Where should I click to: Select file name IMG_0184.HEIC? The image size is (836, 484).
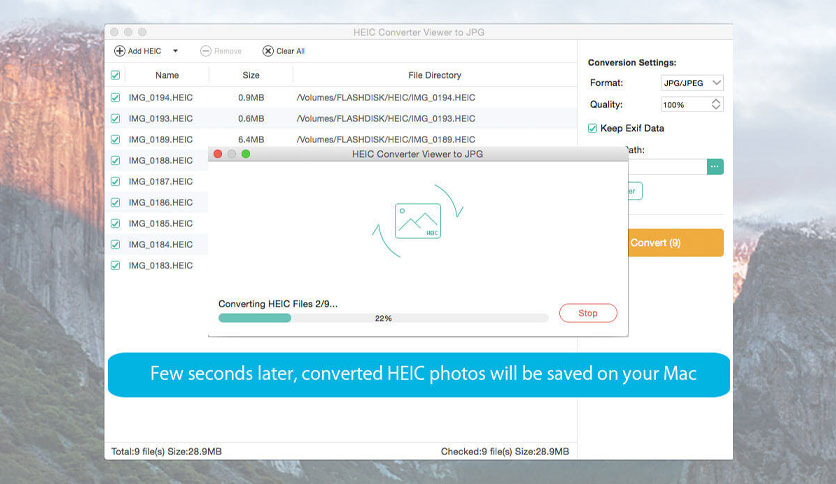(160, 245)
